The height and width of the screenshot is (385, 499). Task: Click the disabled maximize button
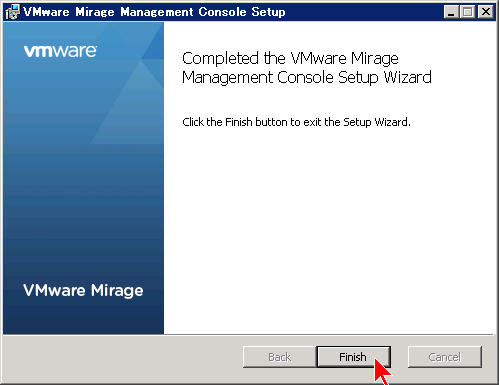click(x=468, y=12)
